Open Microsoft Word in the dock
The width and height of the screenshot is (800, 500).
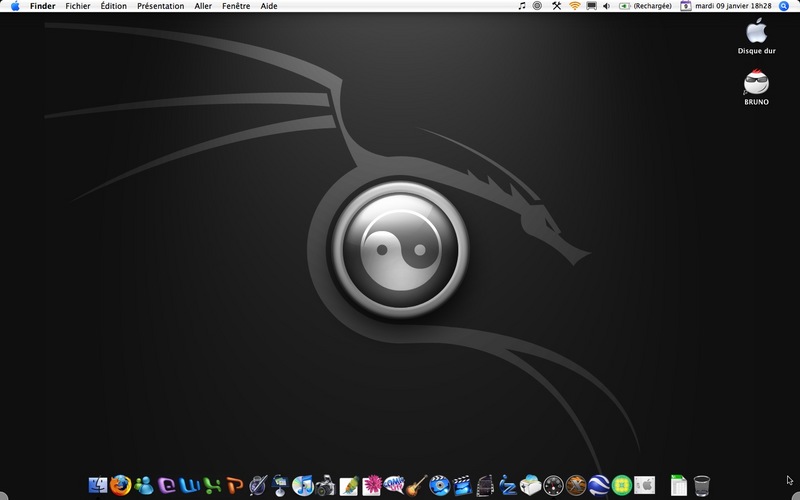click(189, 485)
